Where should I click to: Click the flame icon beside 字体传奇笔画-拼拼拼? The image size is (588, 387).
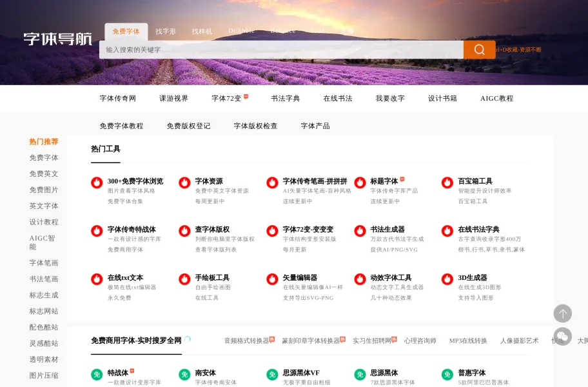tap(272, 183)
